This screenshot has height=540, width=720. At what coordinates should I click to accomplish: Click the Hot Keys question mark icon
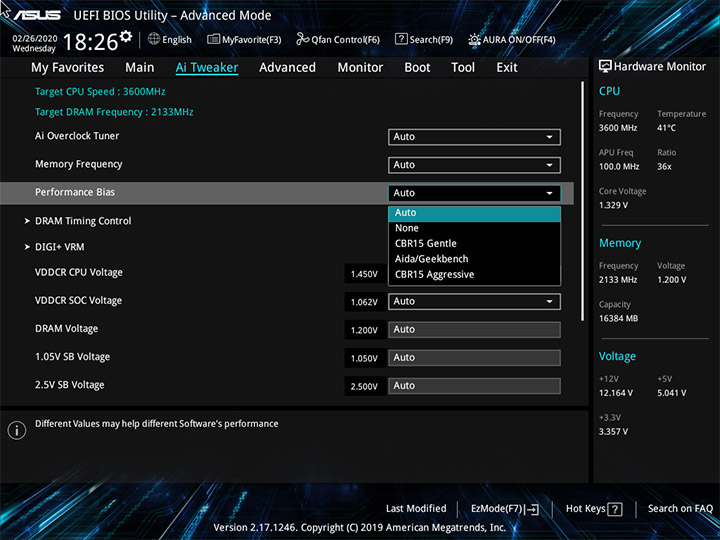614,509
